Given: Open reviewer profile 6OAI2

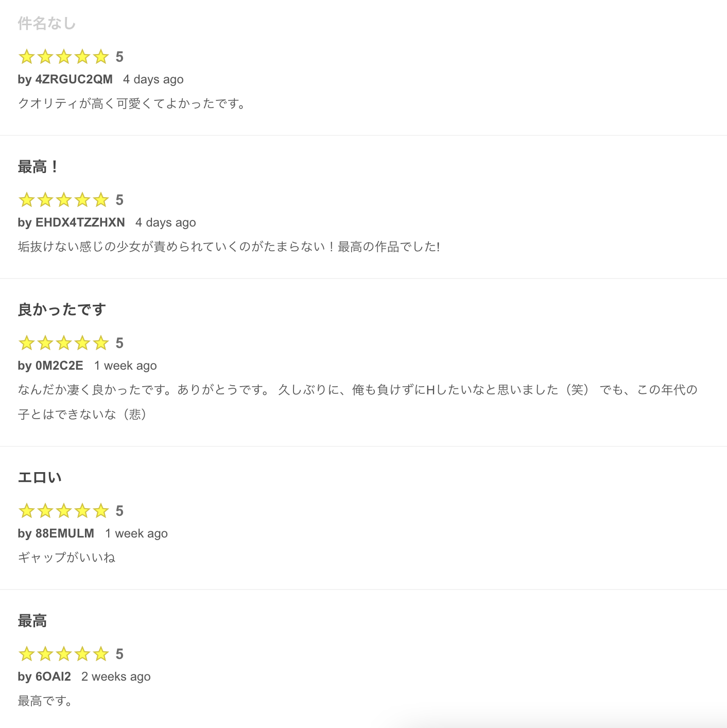Looking at the screenshot, I should click(x=53, y=677).
